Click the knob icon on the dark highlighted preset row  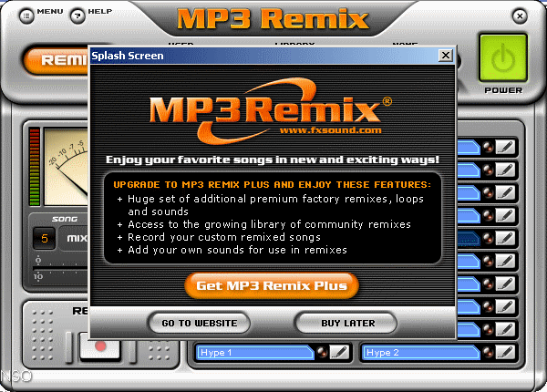tap(488, 239)
